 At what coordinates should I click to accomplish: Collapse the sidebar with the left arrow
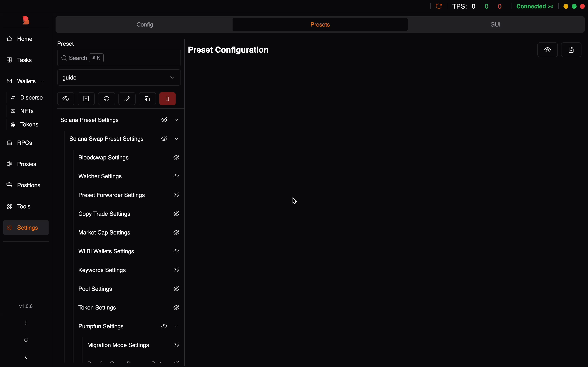(26, 357)
